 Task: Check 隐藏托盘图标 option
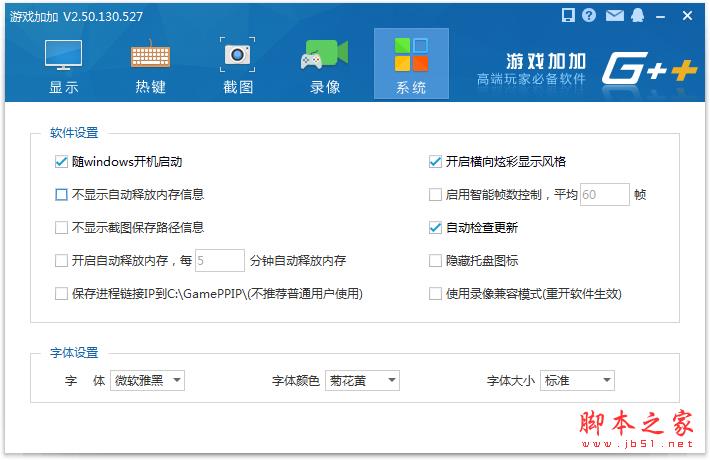click(435, 260)
